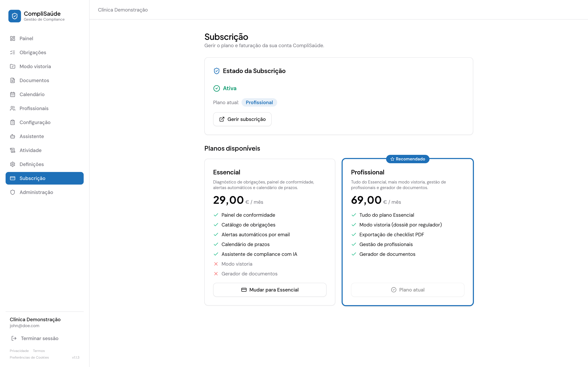Open Preferências de Cookies link
588x367 pixels.
29,358
